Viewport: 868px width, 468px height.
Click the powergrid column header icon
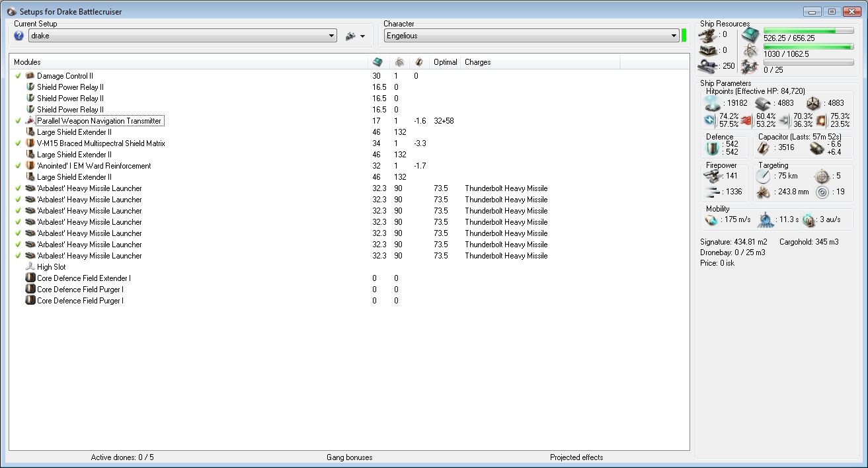pos(399,62)
